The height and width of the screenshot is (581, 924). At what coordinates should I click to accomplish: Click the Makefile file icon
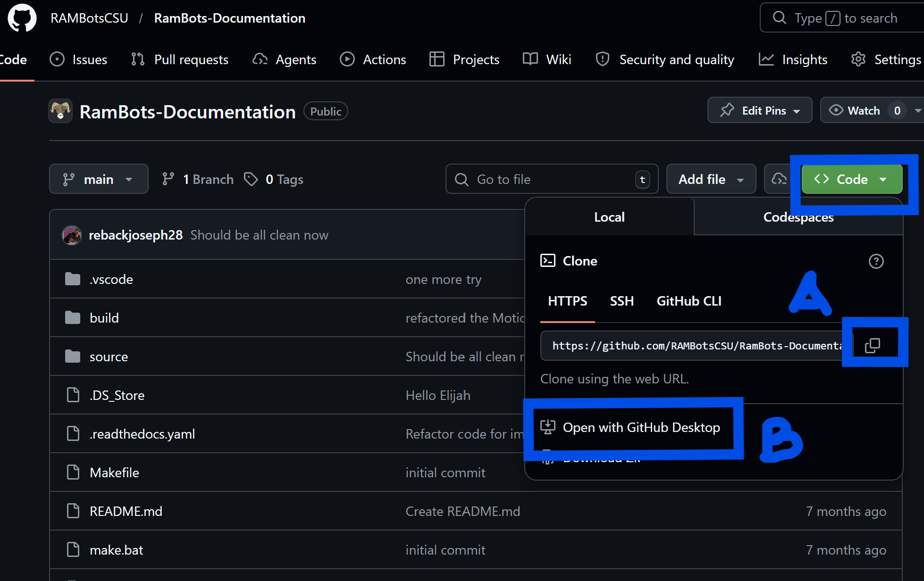pyautogui.click(x=73, y=473)
